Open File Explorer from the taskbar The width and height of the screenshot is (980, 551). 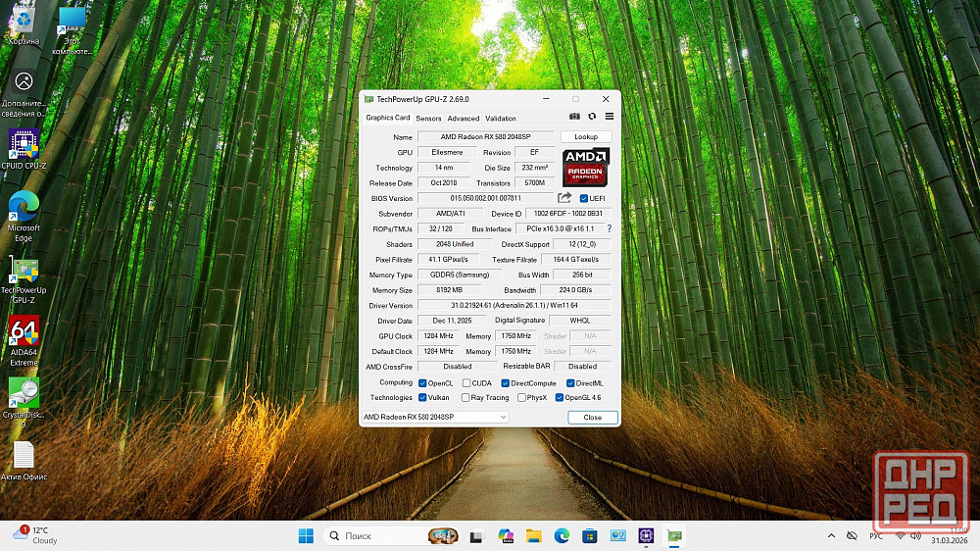(x=534, y=535)
